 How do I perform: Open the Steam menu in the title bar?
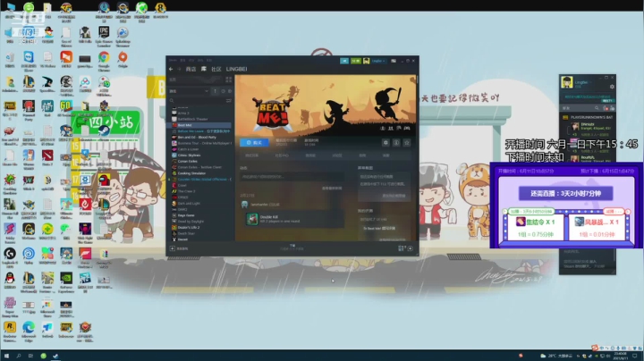(x=173, y=60)
